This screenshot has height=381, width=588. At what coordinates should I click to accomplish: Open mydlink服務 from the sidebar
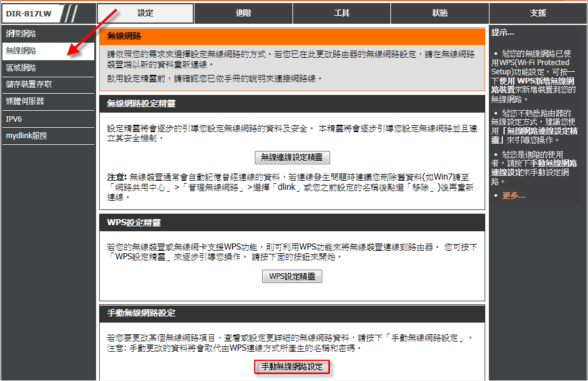tap(26, 136)
